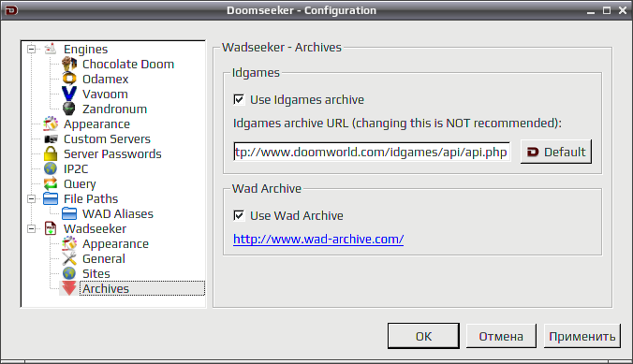Click the Engines joystick icon

click(51, 49)
